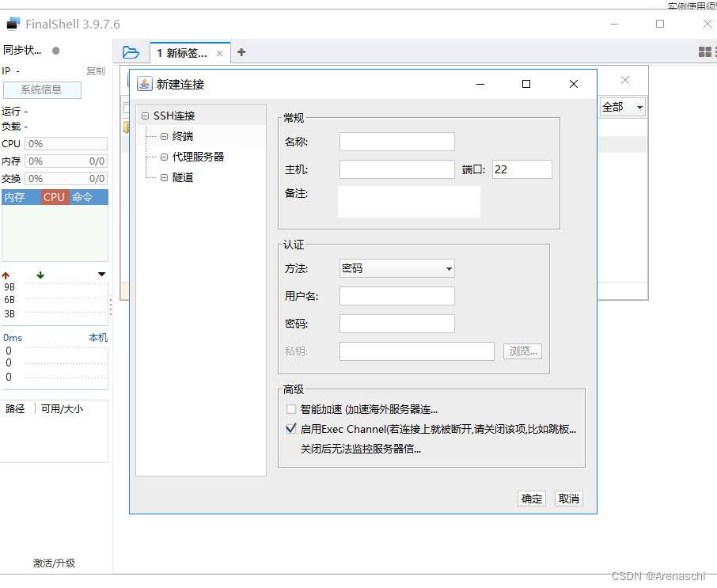Collapse the SSH连接 tree node
The image size is (717, 588).
145,115
